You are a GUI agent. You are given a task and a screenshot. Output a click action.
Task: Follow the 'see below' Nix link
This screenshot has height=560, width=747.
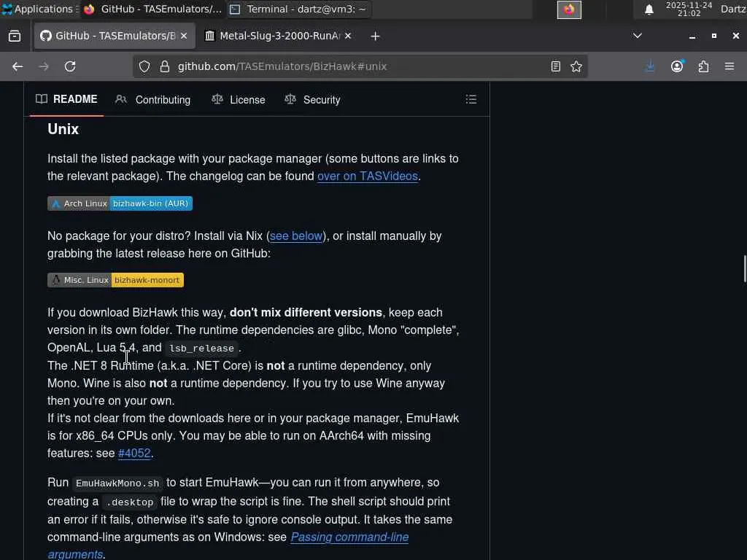click(x=296, y=236)
